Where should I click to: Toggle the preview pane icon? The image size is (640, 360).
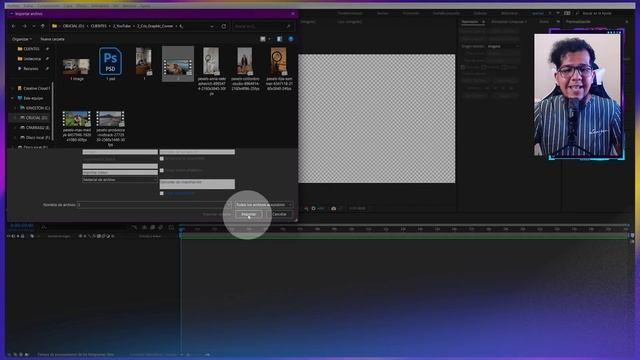click(x=279, y=39)
